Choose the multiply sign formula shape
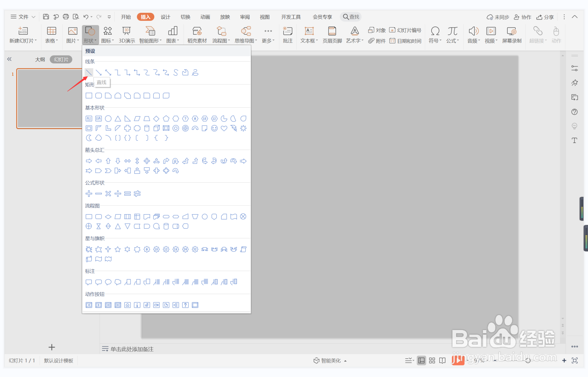Image resolution: width=588 pixels, height=377 pixels. (x=108, y=194)
